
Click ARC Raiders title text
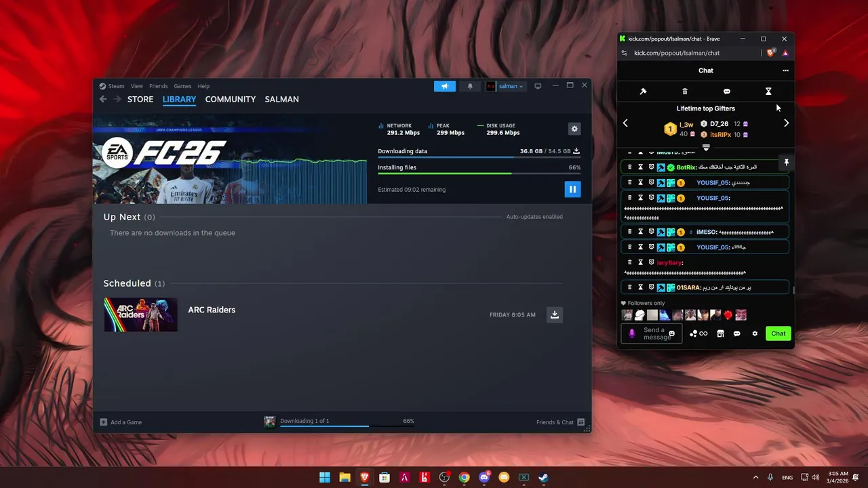click(212, 310)
